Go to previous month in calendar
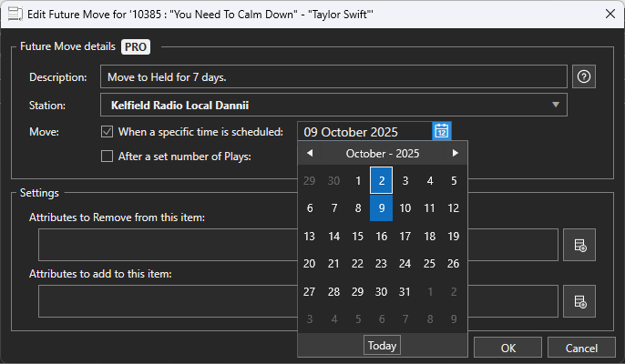 click(310, 153)
